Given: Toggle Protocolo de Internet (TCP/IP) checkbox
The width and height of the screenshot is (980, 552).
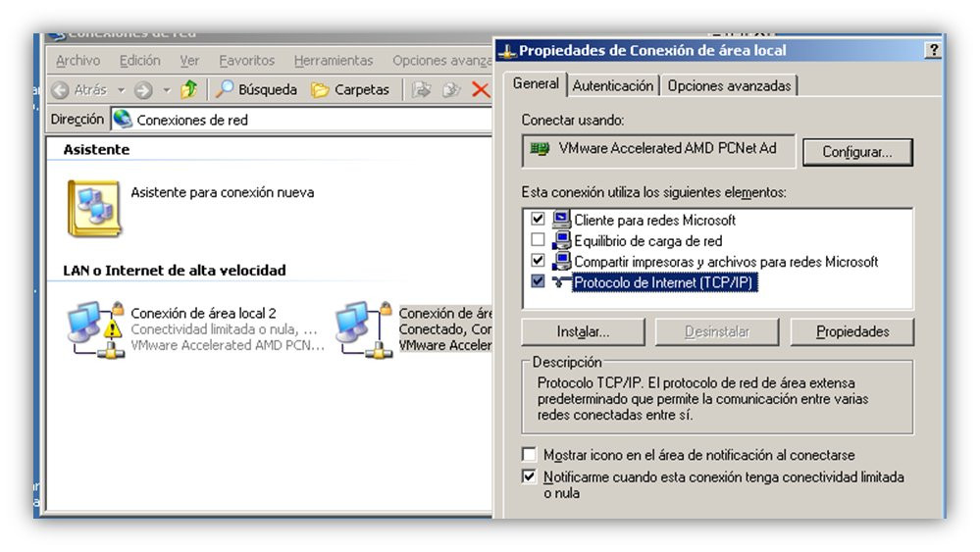Looking at the screenshot, I should (x=538, y=281).
